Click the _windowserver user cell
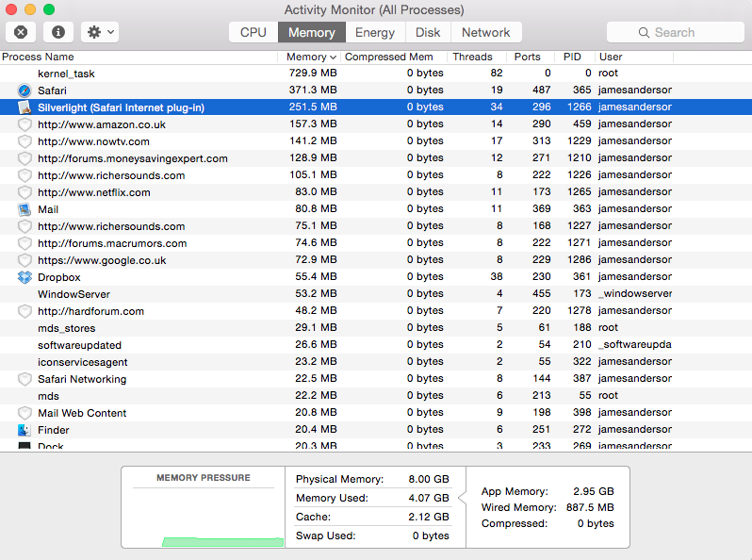The image size is (752, 560). tap(635, 293)
